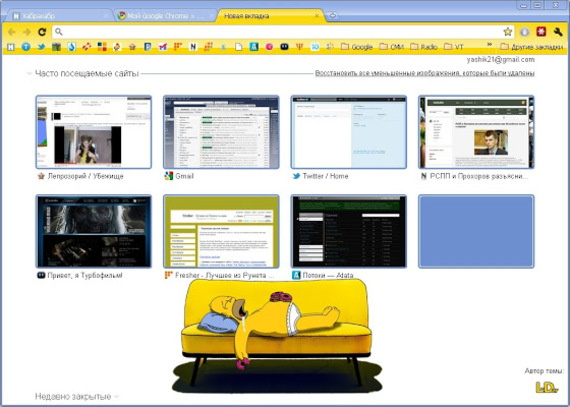Open the orange dotted Fresher bookmark
The image size is (570, 407).
point(178,47)
